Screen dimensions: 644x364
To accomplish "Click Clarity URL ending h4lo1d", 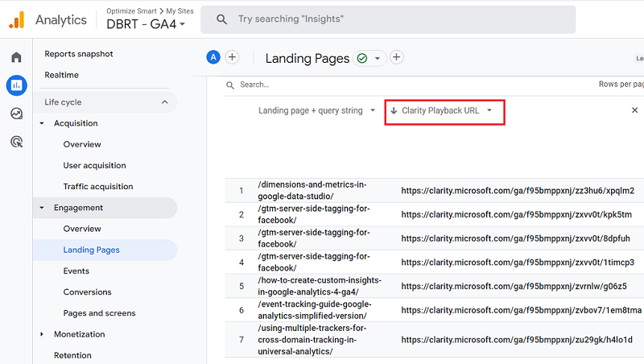I will (517, 340).
